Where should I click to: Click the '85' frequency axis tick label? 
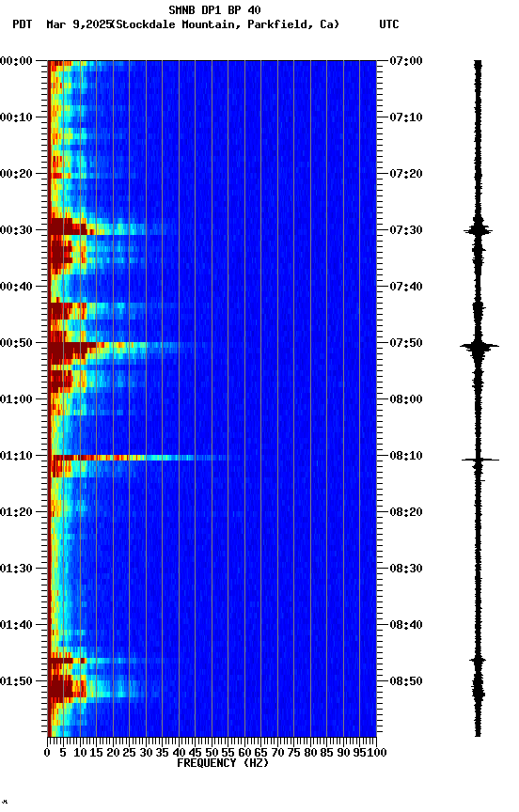pyautogui.click(x=327, y=754)
